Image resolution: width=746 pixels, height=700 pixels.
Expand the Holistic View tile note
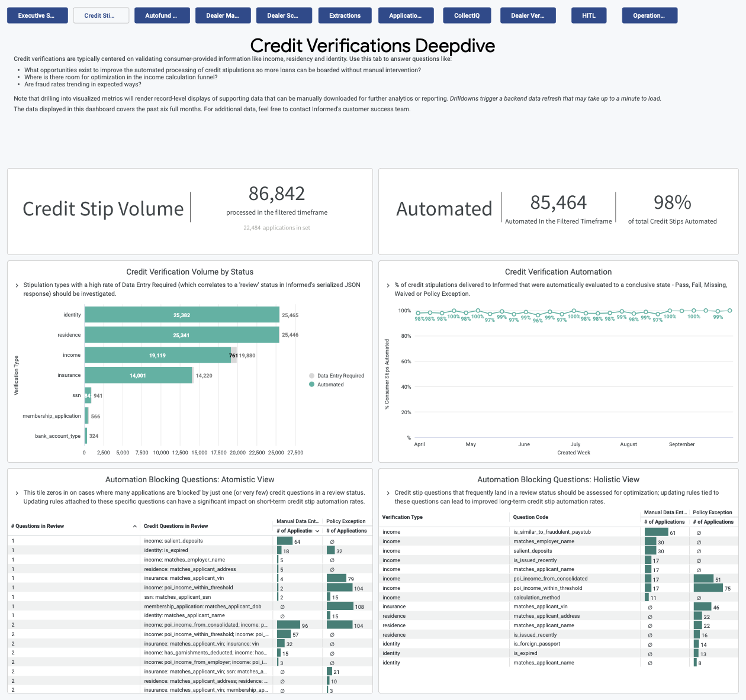pos(389,492)
